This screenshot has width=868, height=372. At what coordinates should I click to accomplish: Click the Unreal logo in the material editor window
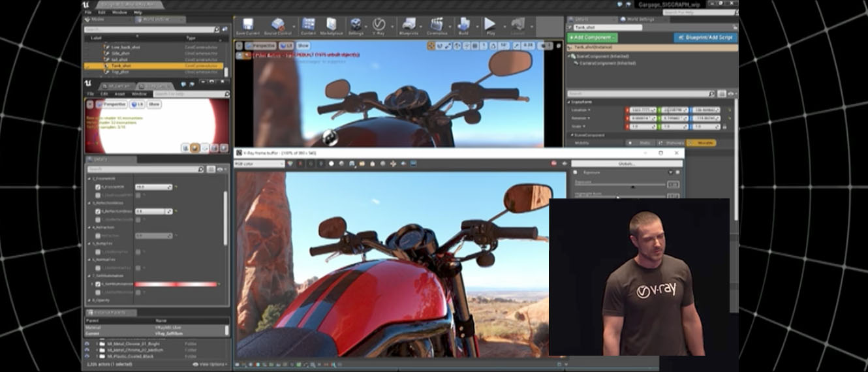[89, 84]
